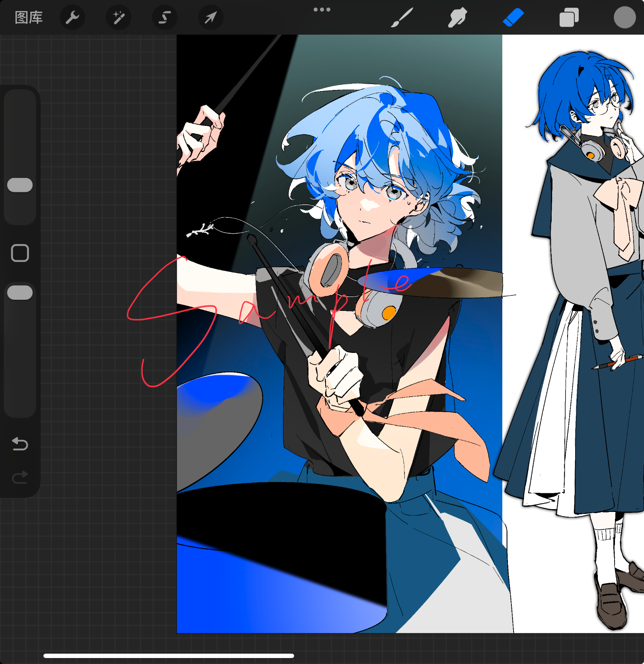Tap the square Modify button in sidebar
This screenshot has height=664, width=644.
(x=20, y=253)
